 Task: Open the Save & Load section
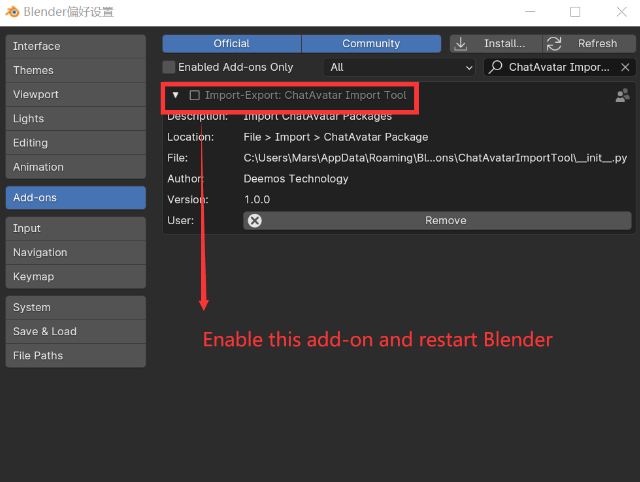point(76,331)
